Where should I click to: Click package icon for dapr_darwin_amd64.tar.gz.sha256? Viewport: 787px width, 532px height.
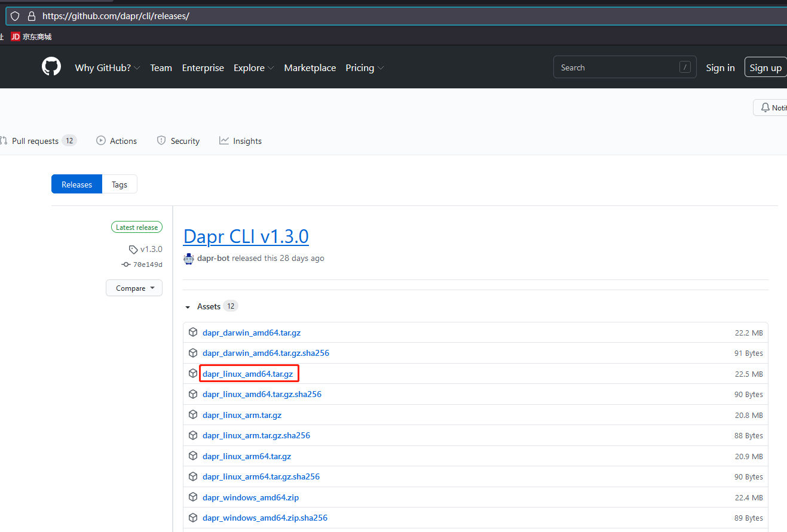[193, 353]
